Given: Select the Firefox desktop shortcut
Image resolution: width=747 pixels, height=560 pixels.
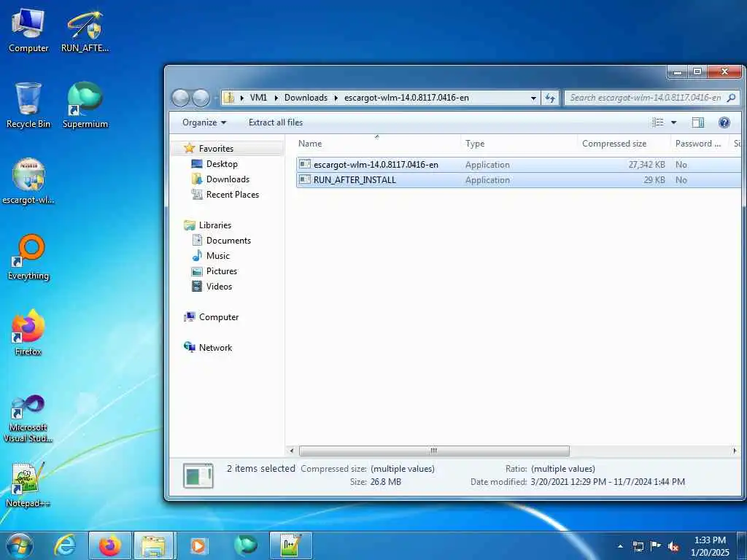Looking at the screenshot, I should click(28, 332).
